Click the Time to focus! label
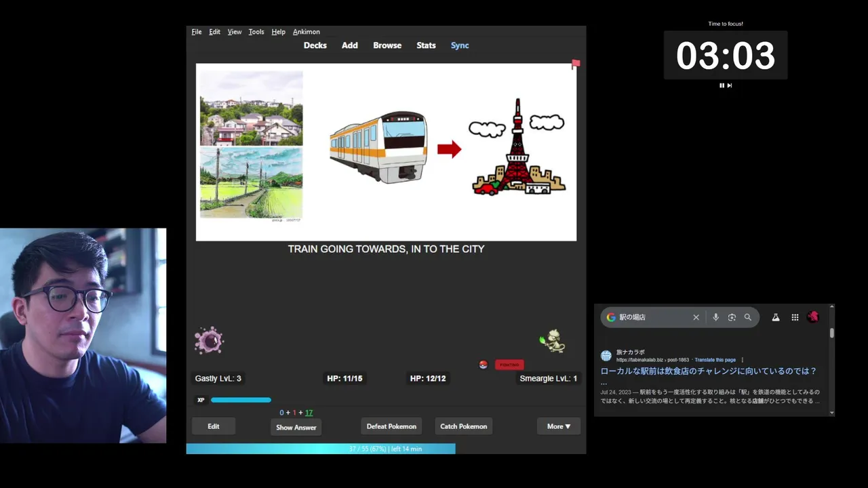 coord(726,24)
